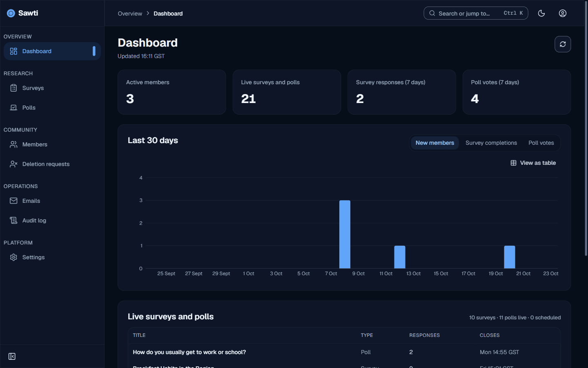Click the search magnifier icon
This screenshot has height=368, width=588.
pyautogui.click(x=432, y=13)
